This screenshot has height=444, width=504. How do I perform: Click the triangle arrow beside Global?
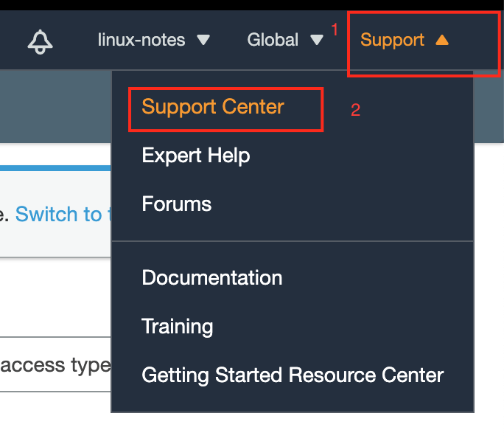pyautogui.click(x=317, y=41)
